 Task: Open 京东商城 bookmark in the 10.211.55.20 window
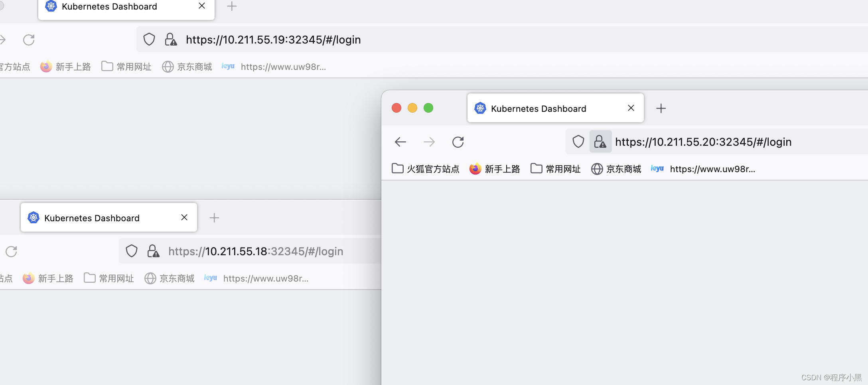point(616,169)
